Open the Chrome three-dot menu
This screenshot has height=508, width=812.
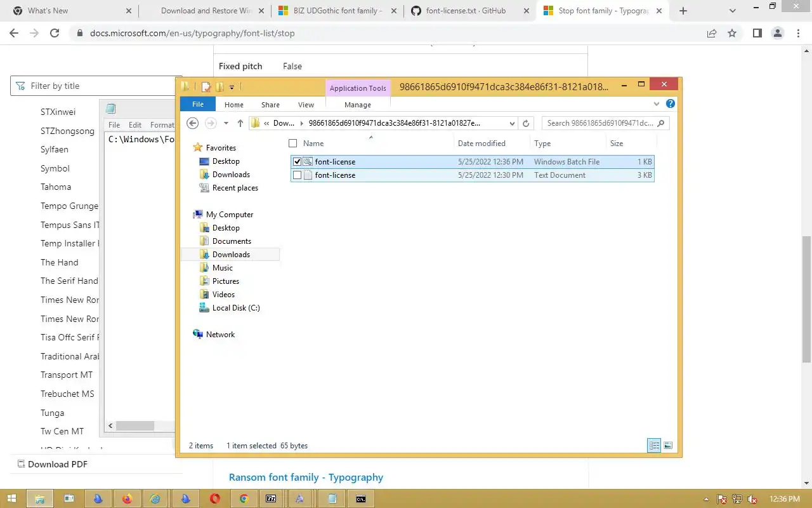point(797,33)
